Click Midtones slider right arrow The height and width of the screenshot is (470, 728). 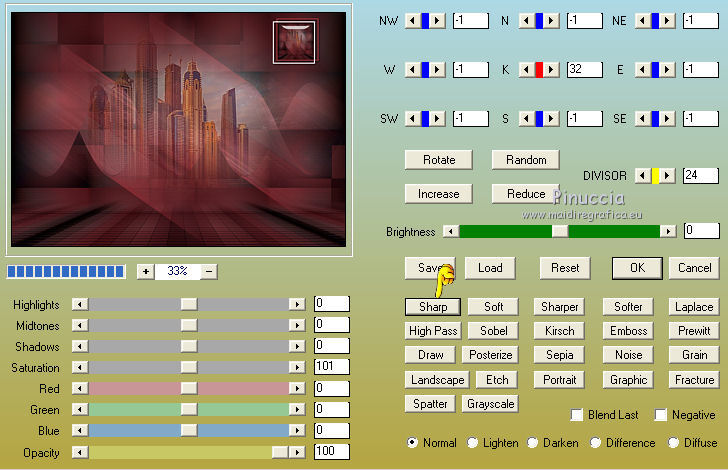(297, 325)
